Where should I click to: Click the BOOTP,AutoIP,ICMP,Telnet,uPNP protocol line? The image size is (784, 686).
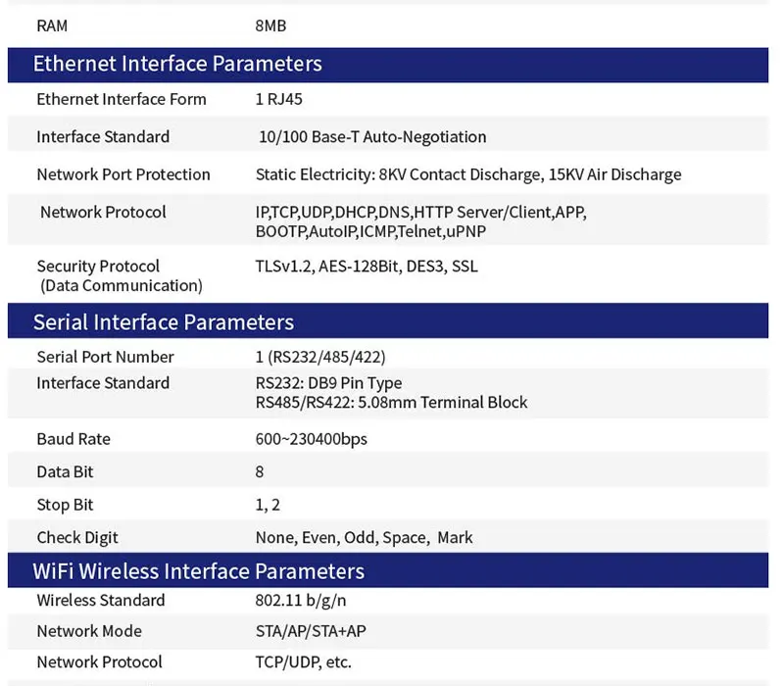(370, 231)
